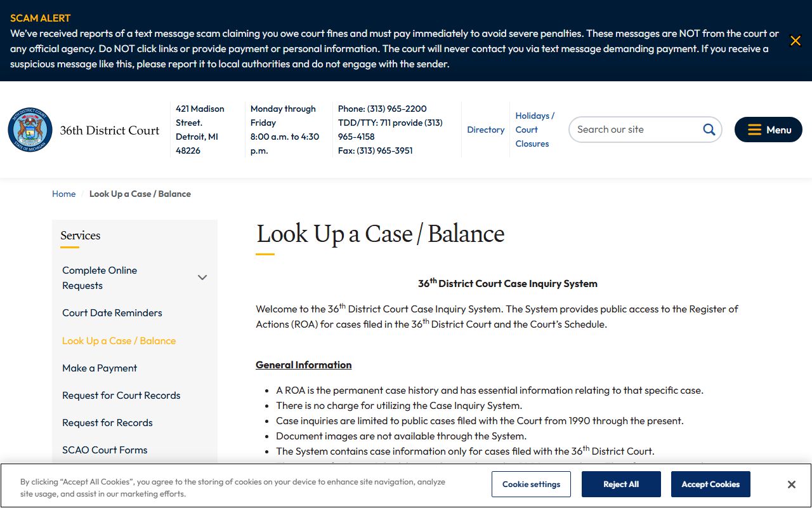Open Request for Records sidebar link
812x508 pixels.
pyautogui.click(x=107, y=423)
